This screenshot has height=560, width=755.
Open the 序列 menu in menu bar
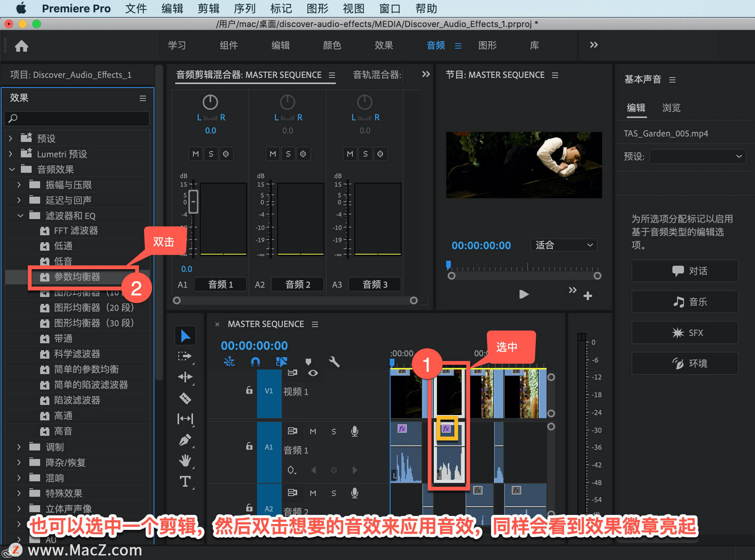[x=245, y=8]
